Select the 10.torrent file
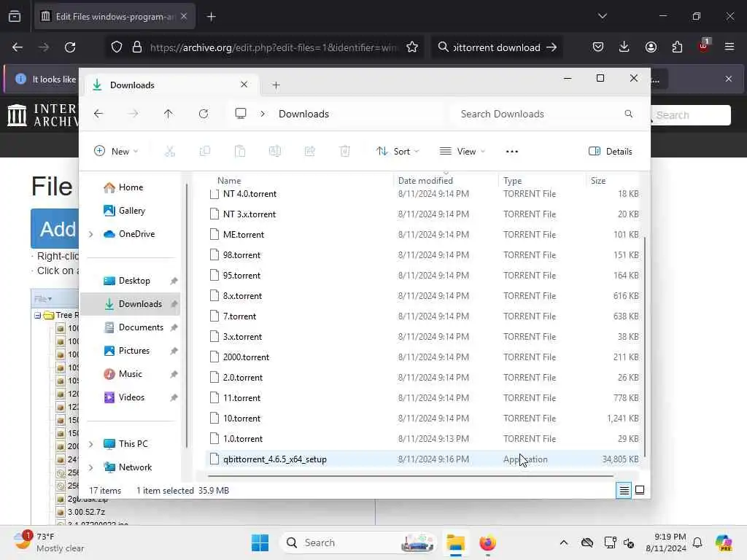 (424, 419)
